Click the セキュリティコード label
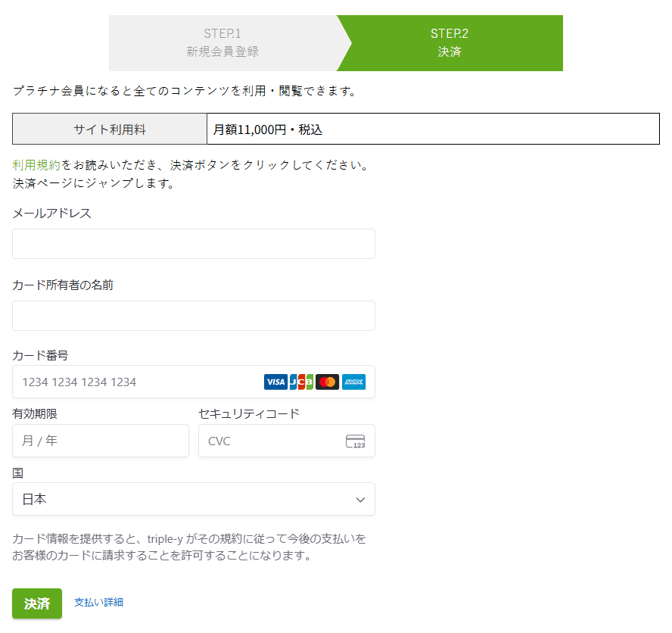The image size is (672, 633). pyautogui.click(x=248, y=413)
